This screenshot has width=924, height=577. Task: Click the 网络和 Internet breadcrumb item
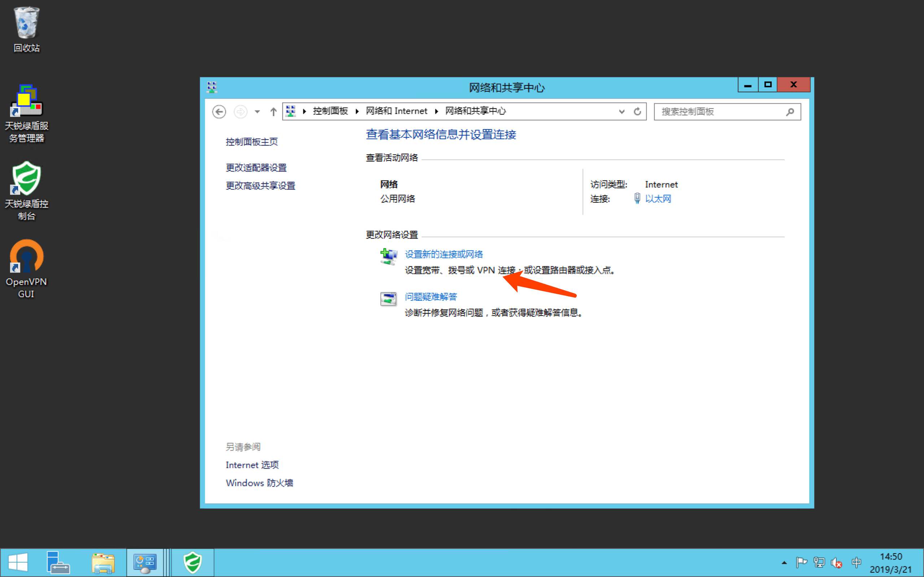pyautogui.click(x=396, y=111)
